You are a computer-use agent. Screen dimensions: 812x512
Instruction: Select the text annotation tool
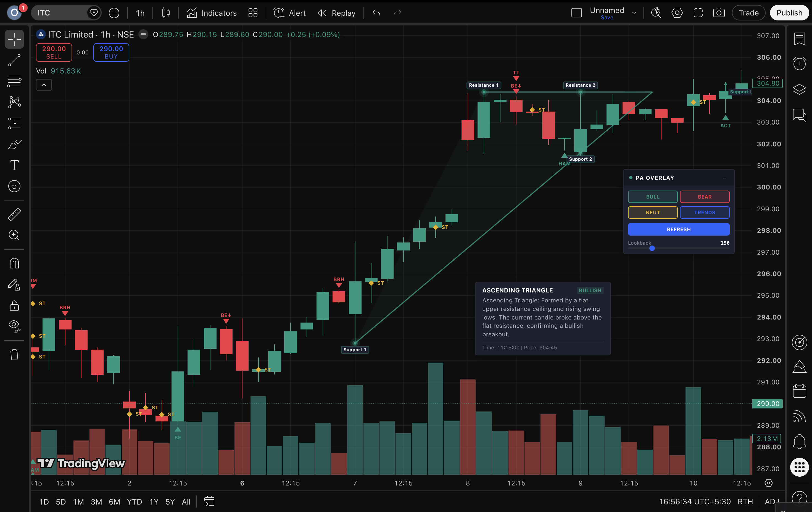[14, 165]
